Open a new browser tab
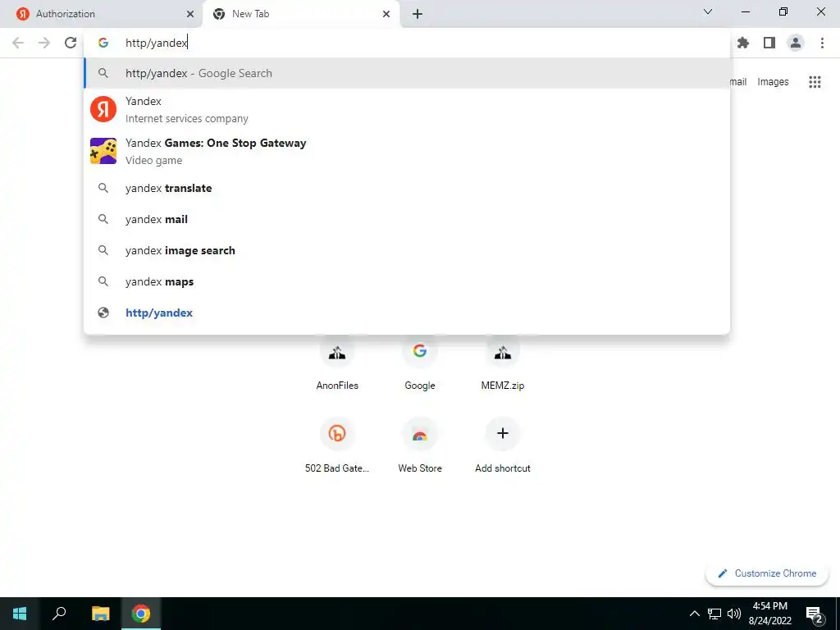Image resolution: width=840 pixels, height=630 pixels. click(418, 14)
